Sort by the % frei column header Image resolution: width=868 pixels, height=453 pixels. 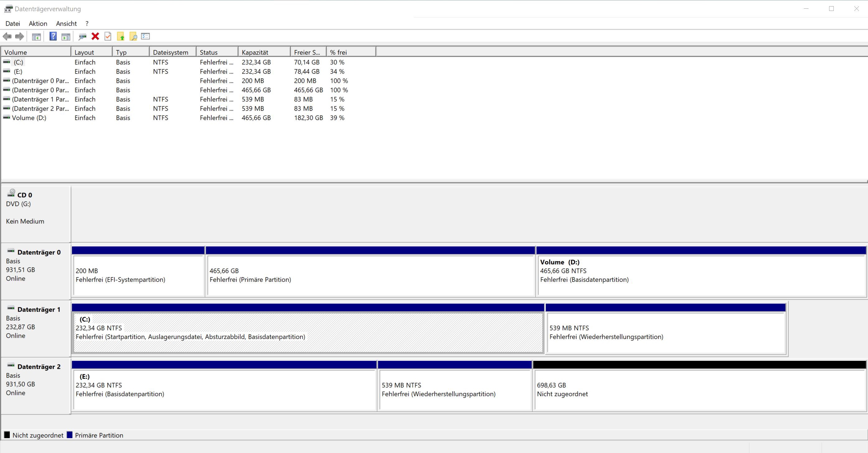[351, 52]
